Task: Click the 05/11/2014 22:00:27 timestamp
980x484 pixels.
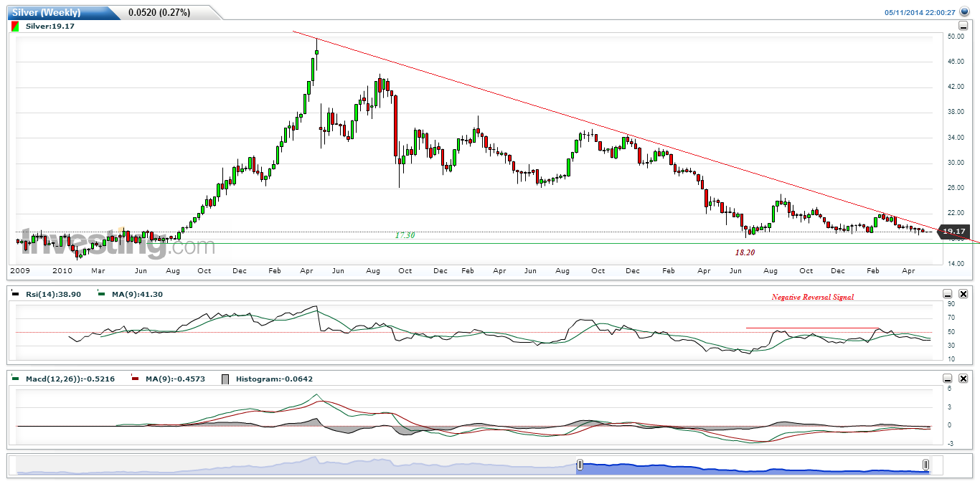Action: (920, 12)
